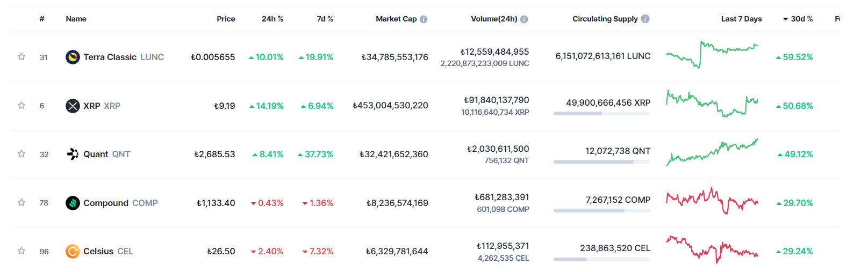Star Terra Classic to add to watchlist
This screenshot has width=868, height=272.
coord(21,57)
